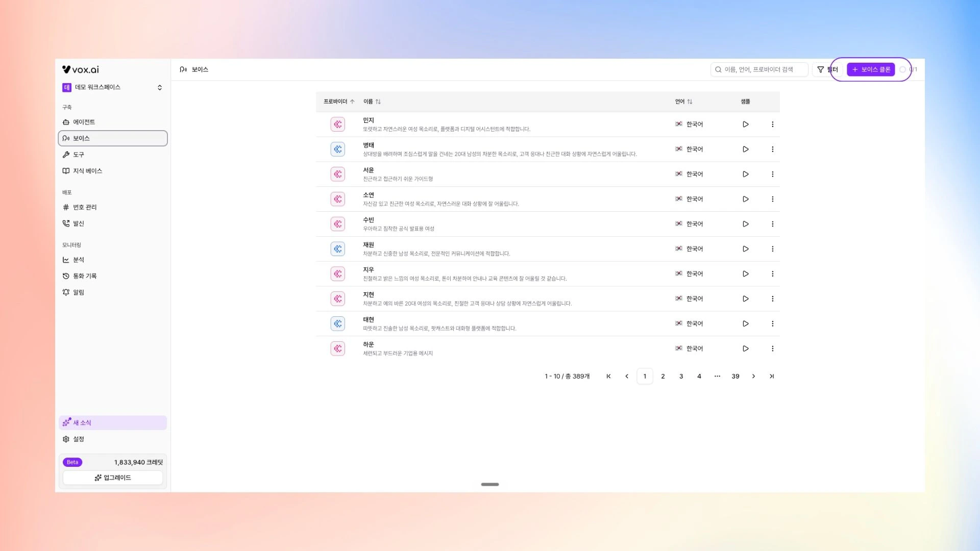Focus the 이름, 언어, 프로바이더 검색 search field
The height and width of the screenshot is (551, 980).
point(759,70)
